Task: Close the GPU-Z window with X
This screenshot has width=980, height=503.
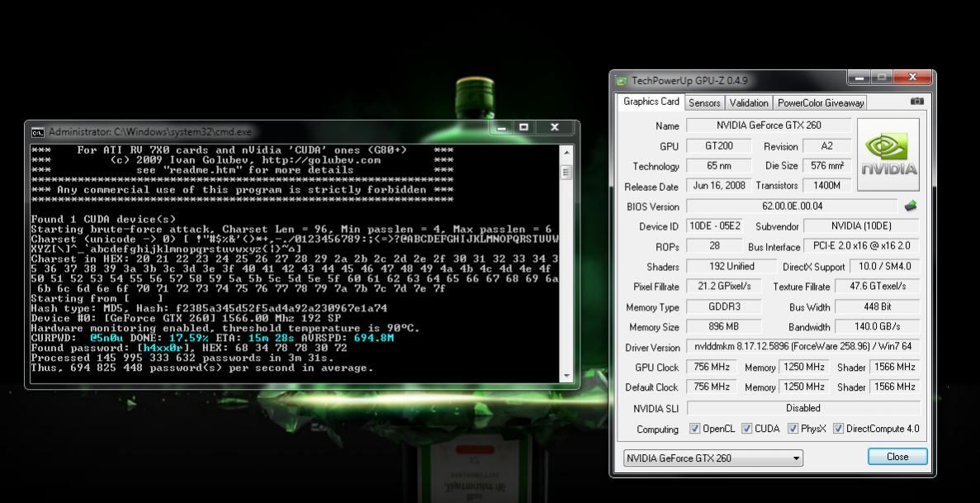Action: point(912,78)
